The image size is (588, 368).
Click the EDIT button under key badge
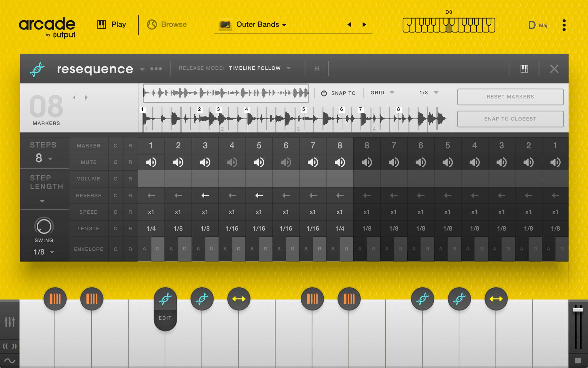point(165,318)
